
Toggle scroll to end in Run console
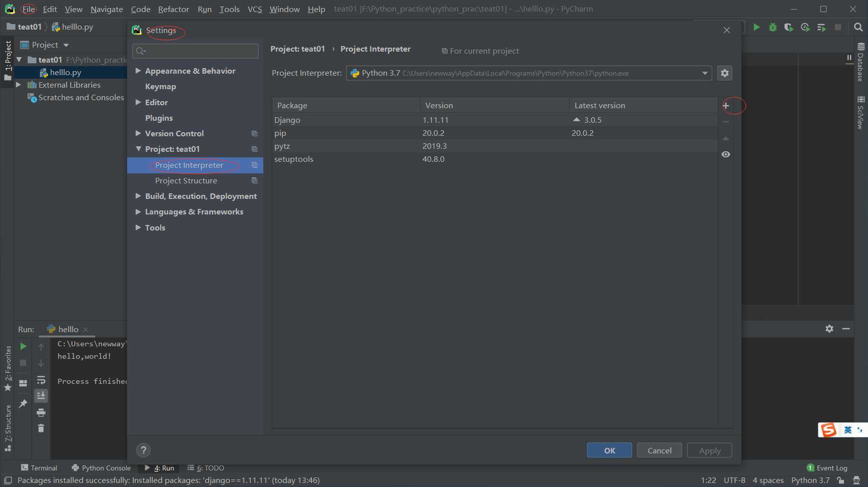click(41, 396)
